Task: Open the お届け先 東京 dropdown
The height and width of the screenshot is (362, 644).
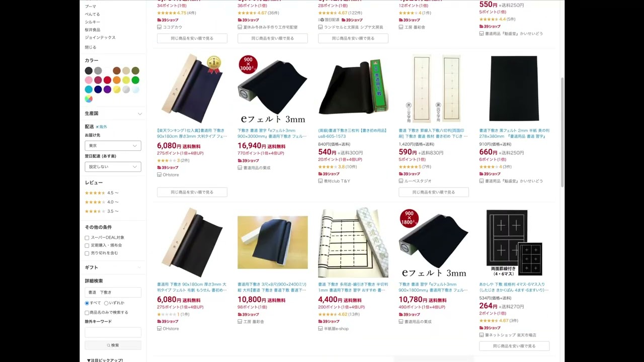Action: tap(113, 146)
